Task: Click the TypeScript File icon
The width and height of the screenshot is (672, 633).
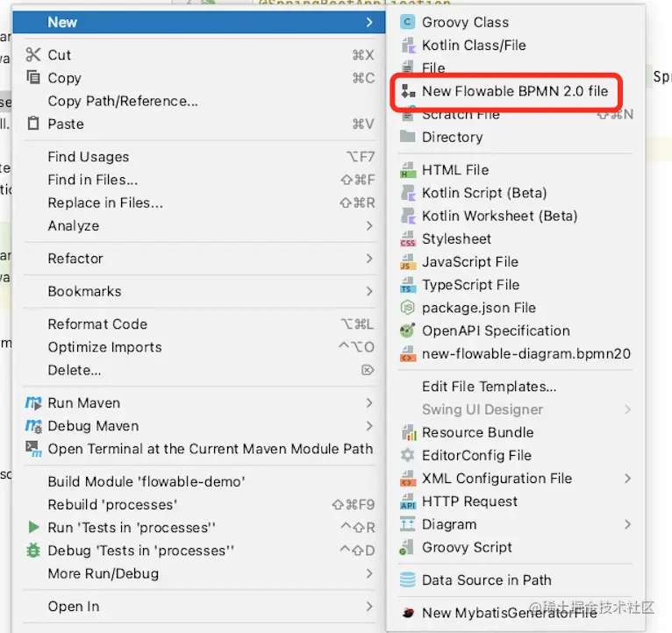Action: coord(408,285)
